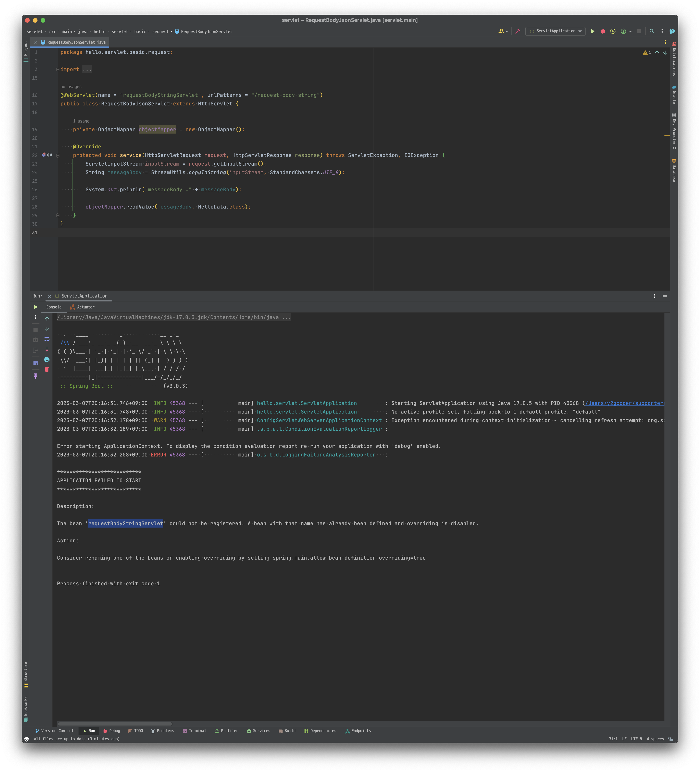
Task: Click RequestBodyJsonServlet breadcrumb item
Action: click(203, 32)
